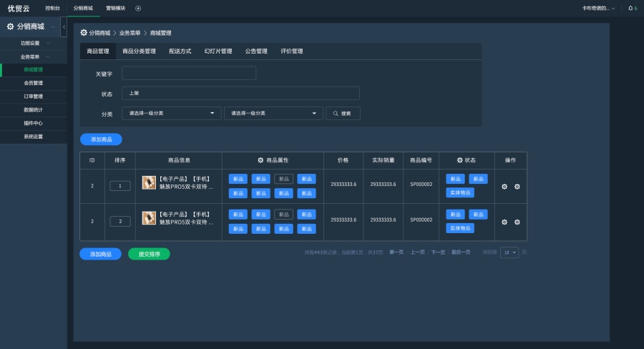Click the gear icon in 商品属性 column header
The height and width of the screenshot is (349, 644).
pyautogui.click(x=260, y=160)
